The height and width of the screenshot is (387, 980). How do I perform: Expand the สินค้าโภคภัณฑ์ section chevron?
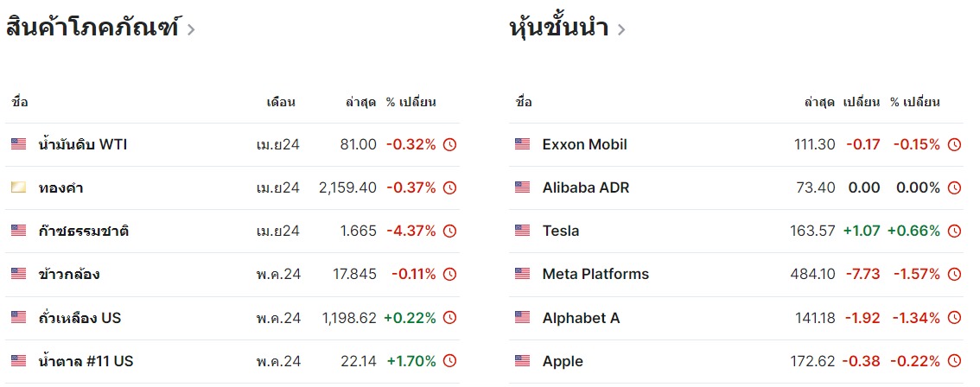(191, 29)
